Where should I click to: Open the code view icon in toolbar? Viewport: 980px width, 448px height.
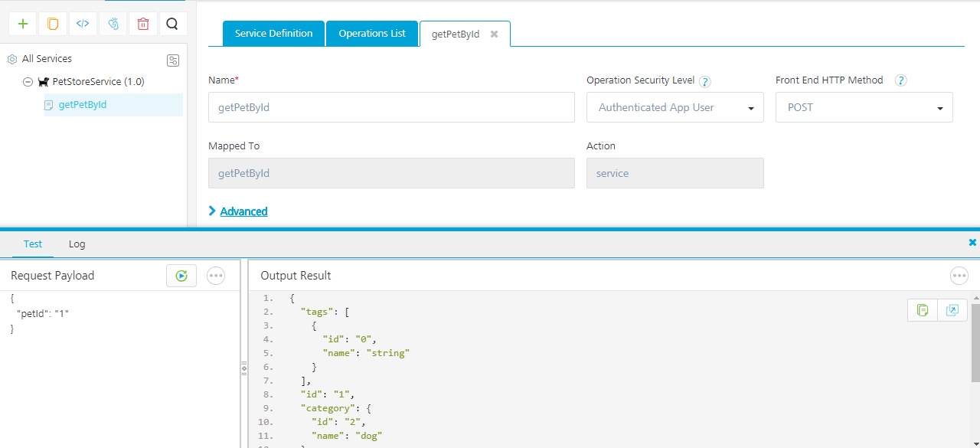pos(83,24)
